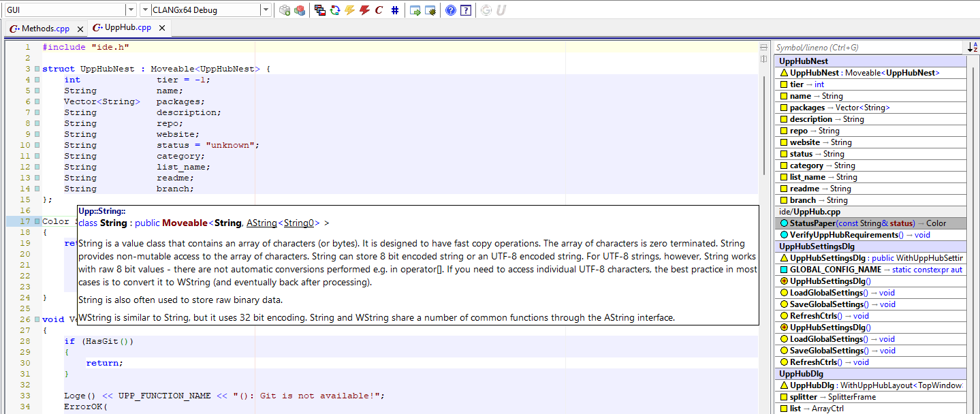Close the UppHub.cpp tab
980x414 pixels.
[x=160, y=28]
